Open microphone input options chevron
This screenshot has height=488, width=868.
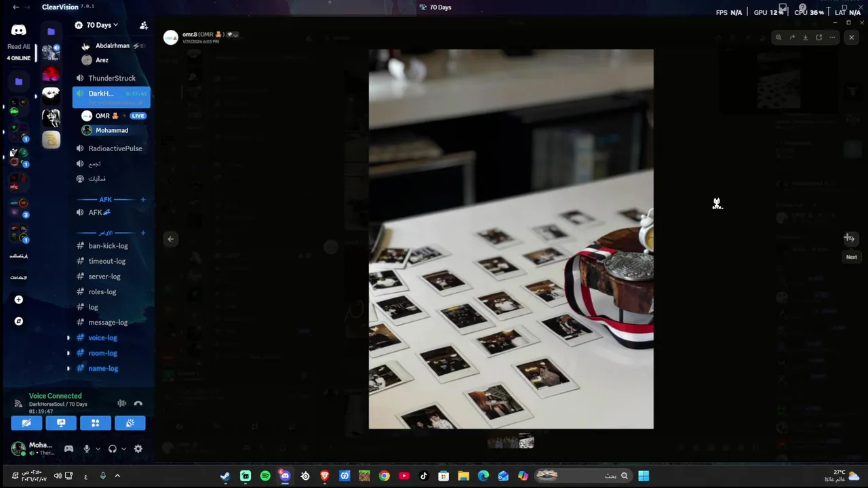click(98, 449)
